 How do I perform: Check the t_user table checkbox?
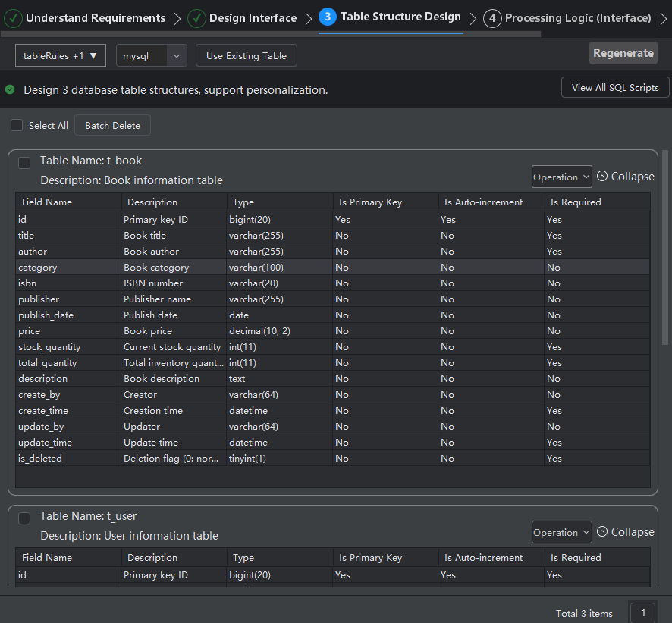[x=24, y=518]
